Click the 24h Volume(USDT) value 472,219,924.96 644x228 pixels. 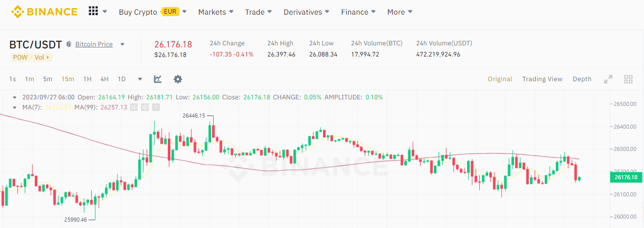coord(438,54)
